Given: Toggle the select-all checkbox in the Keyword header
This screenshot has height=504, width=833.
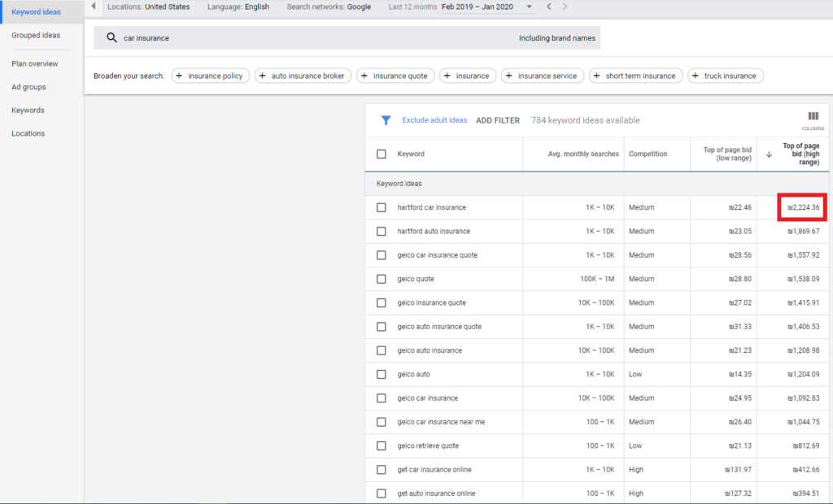Looking at the screenshot, I should pyautogui.click(x=382, y=154).
